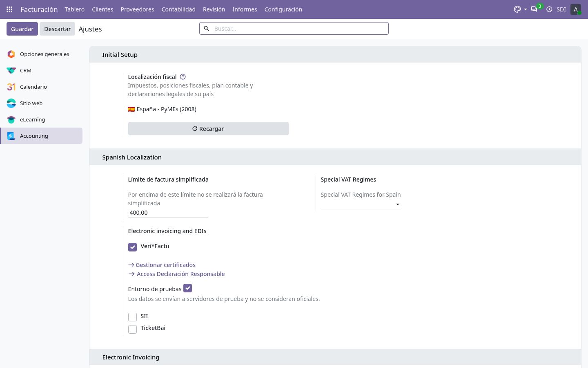Image resolution: width=588 pixels, height=368 pixels.
Task: Enable the TicketBai checkbox
Action: point(132,329)
